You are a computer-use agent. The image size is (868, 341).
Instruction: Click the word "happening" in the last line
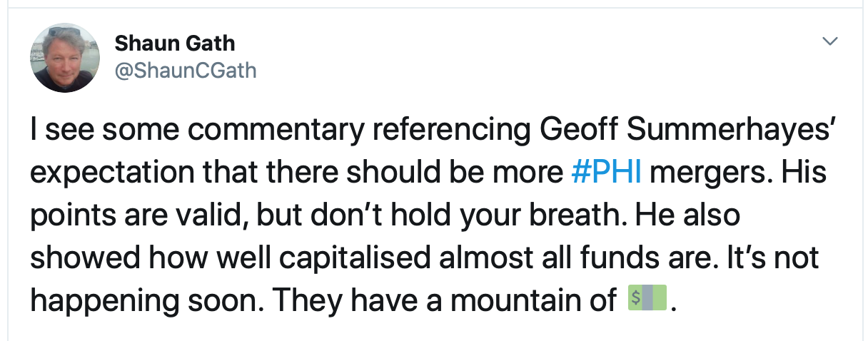coord(102,299)
